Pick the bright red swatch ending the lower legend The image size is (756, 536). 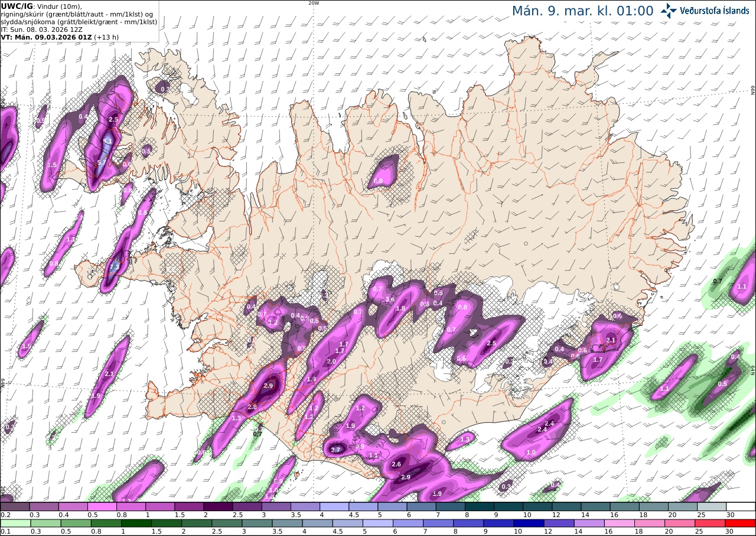click(x=741, y=523)
